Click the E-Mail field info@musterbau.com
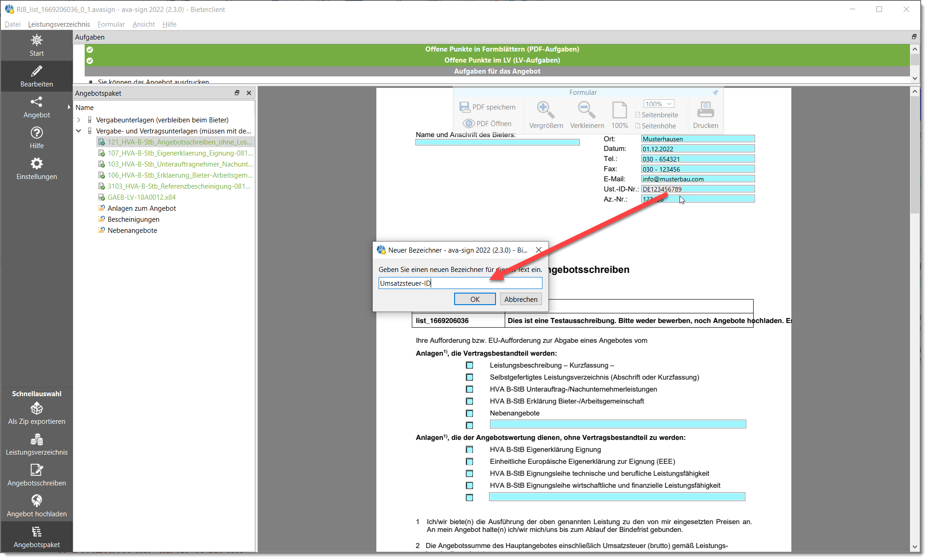This screenshot has width=928, height=560. tap(698, 179)
